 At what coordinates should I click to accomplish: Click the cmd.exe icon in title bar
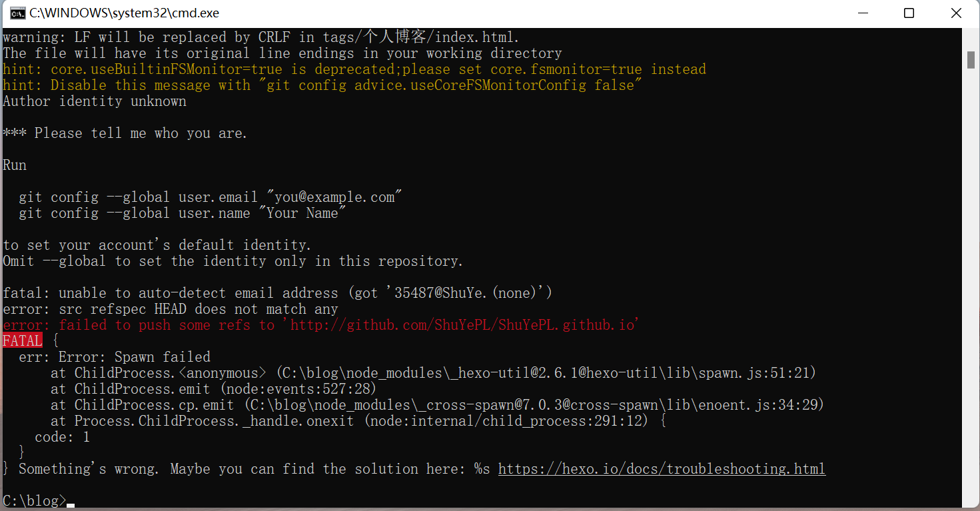(18, 13)
